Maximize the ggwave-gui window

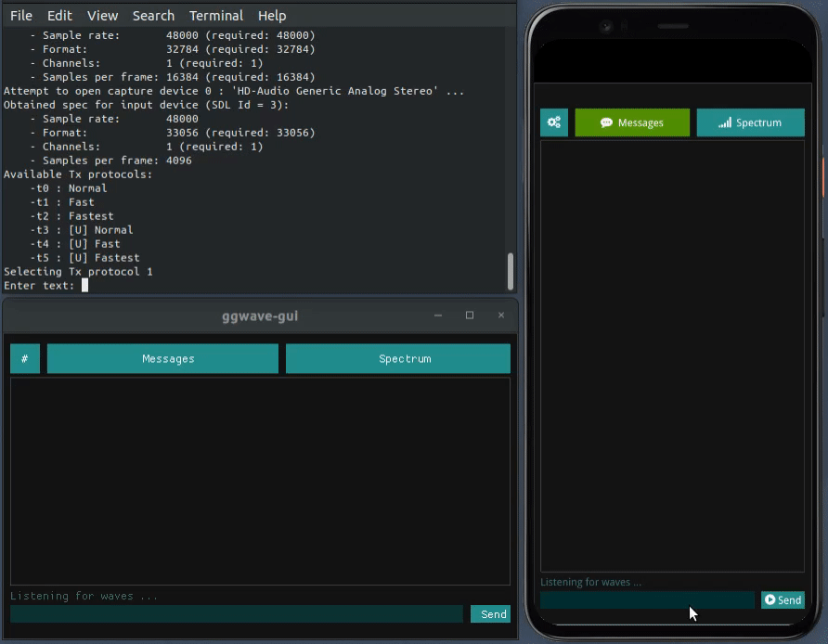click(470, 316)
